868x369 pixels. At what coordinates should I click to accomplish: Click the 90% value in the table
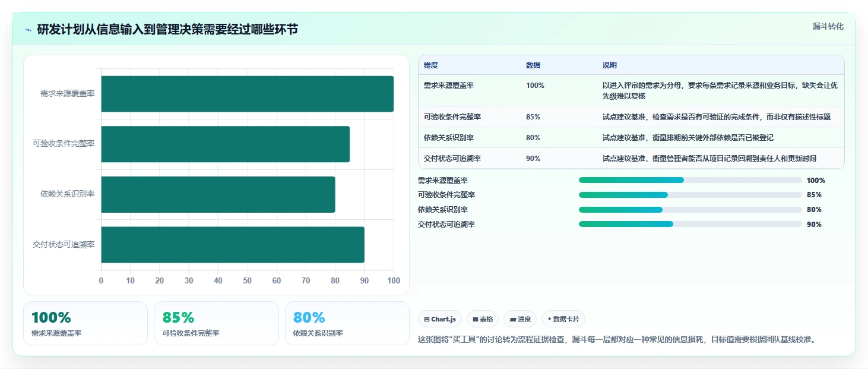point(533,159)
